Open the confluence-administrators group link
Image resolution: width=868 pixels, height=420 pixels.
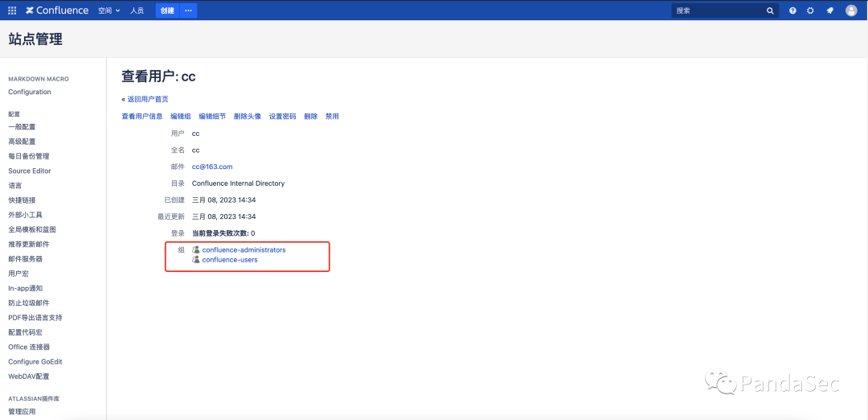244,250
